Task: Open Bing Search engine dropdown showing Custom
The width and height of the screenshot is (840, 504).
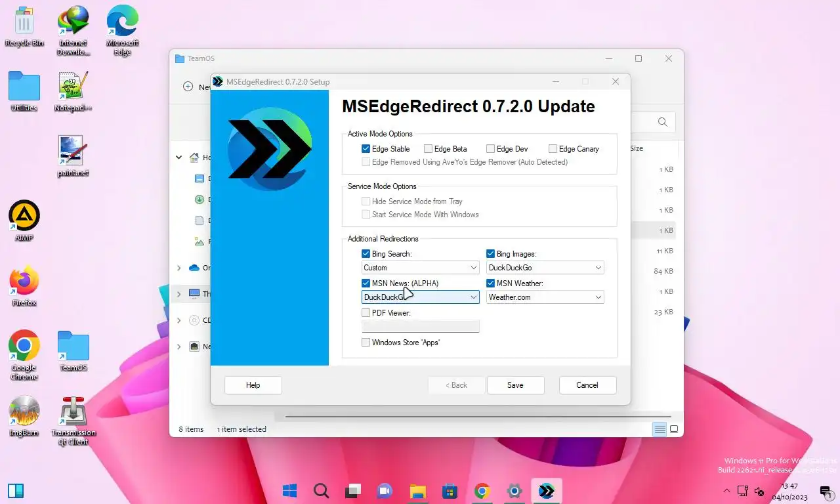Action: tap(421, 268)
